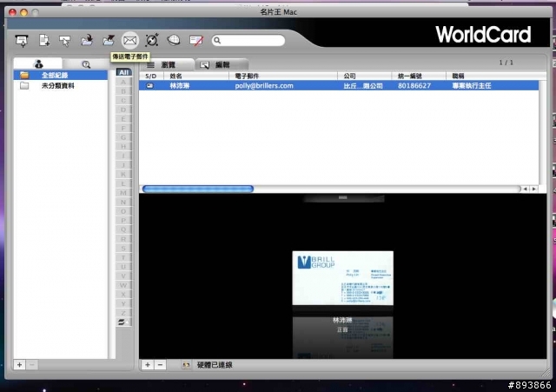Screen dimensions: 556x392
Task: Select the 未分類資料 folder
Action: 61,85
